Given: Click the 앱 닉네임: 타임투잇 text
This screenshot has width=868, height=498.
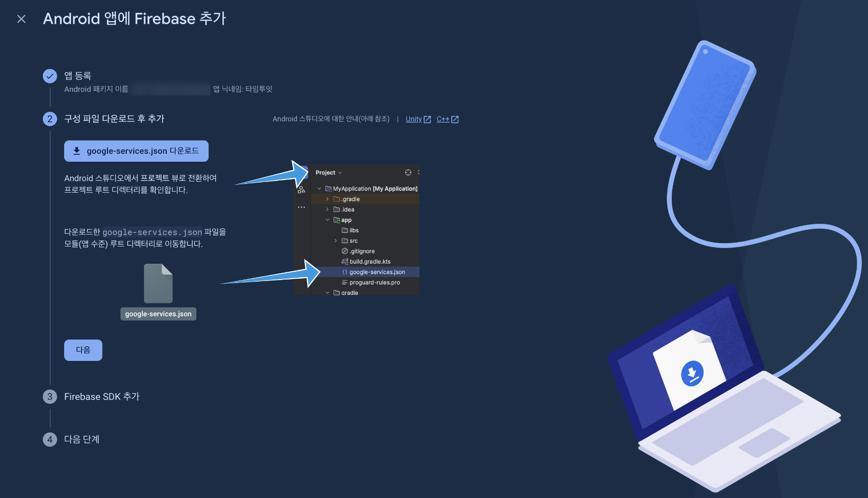Looking at the screenshot, I should [x=243, y=89].
